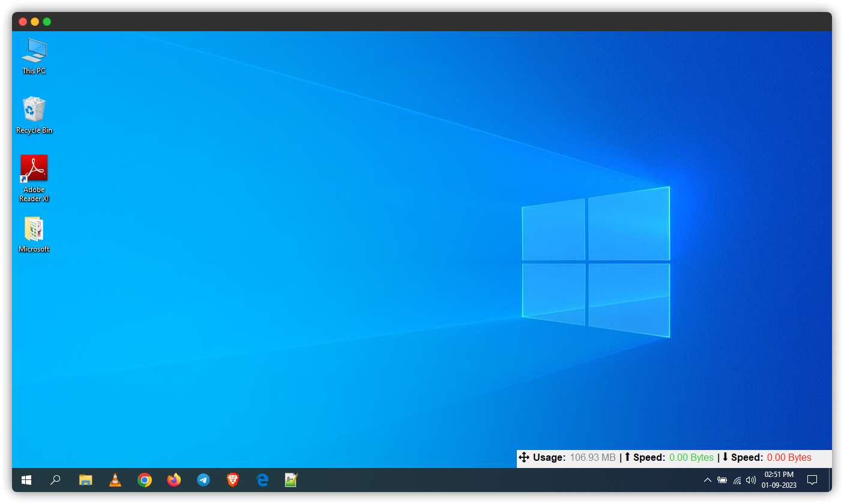844x504 pixels.
Task: Open taskbar search magnifier
Action: 56,480
